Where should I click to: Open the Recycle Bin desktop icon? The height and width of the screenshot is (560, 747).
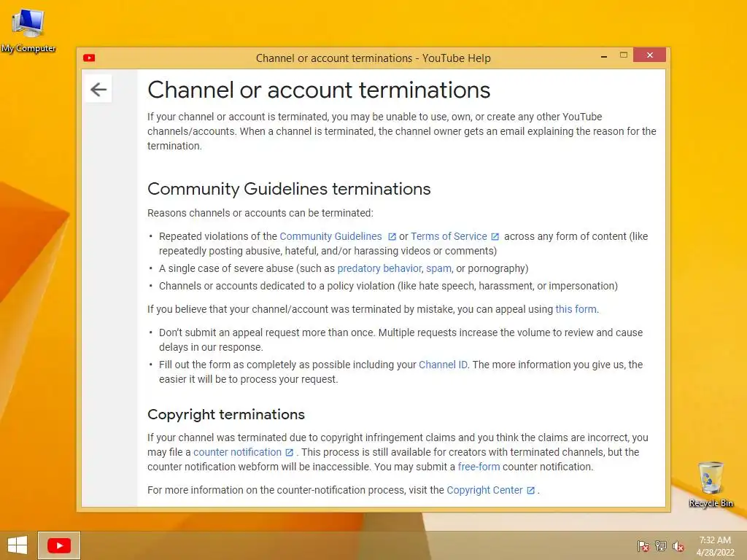coord(711,484)
